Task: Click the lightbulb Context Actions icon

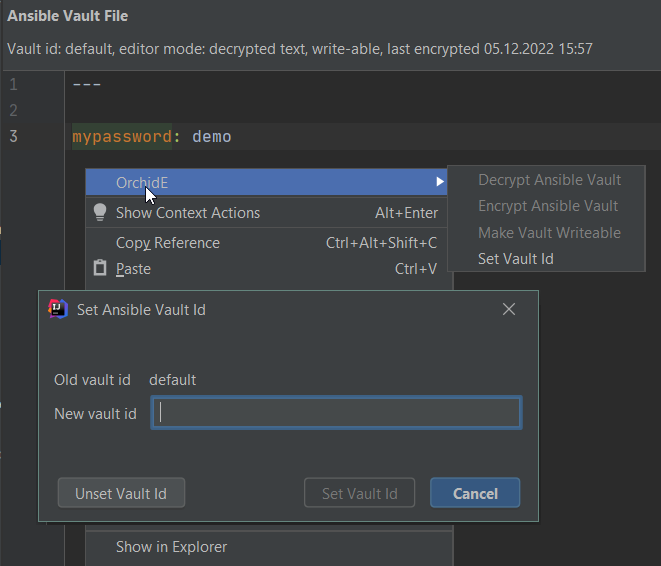Action: coord(100,212)
